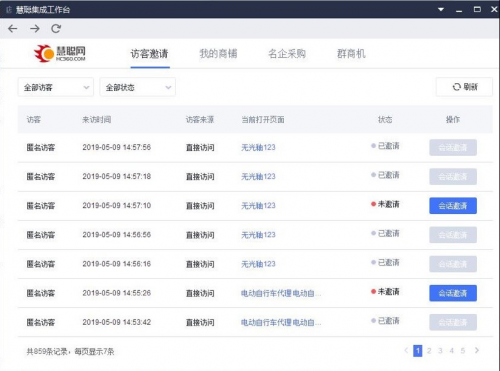Go to next page with right chevron
The image size is (500, 371).
tap(477, 350)
